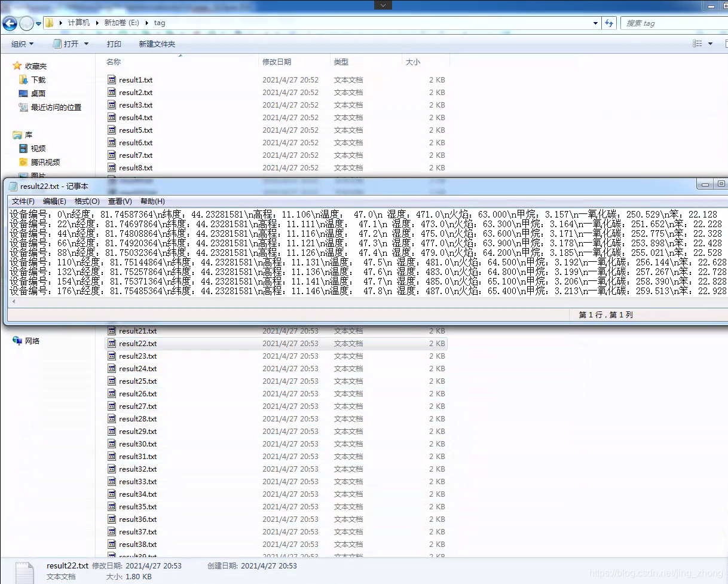Click the result34.txt file name
This screenshot has height=584, width=728.
137,494
